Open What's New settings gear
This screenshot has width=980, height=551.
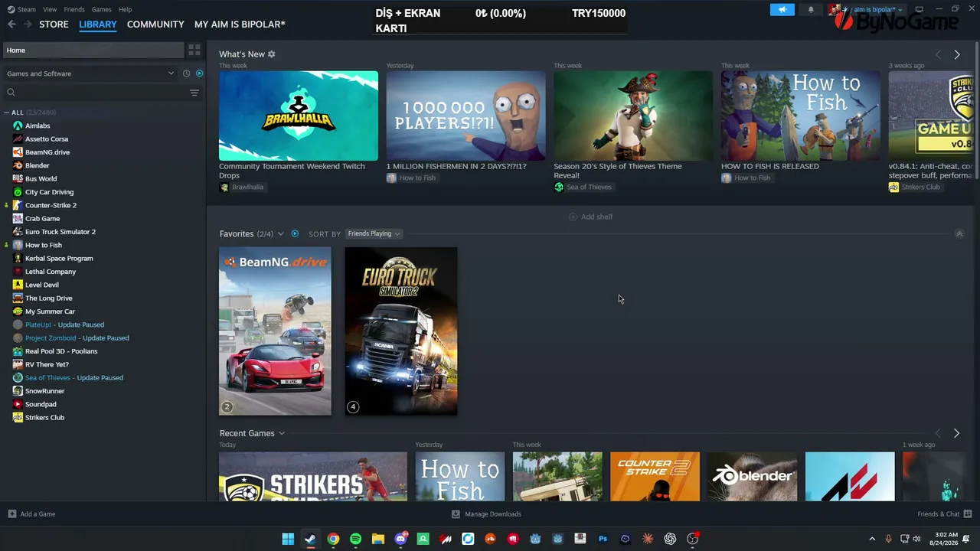(271, 54)
